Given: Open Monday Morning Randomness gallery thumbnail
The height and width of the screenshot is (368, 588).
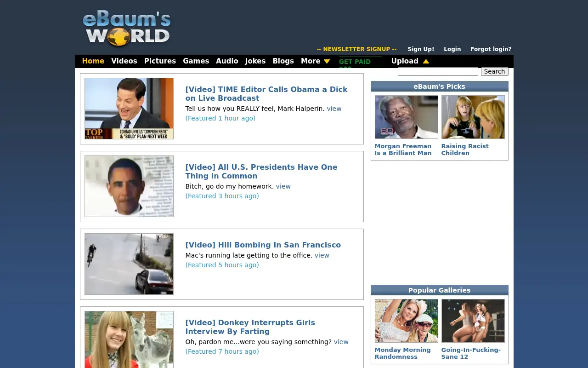Looking at the screenshot, I should click(407, 321).
